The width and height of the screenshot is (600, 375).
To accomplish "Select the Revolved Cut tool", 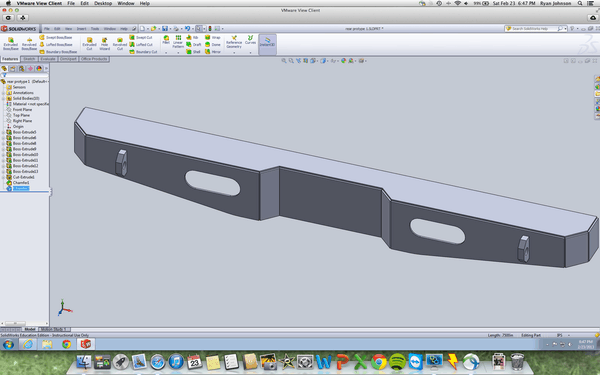I will point(120,44).
